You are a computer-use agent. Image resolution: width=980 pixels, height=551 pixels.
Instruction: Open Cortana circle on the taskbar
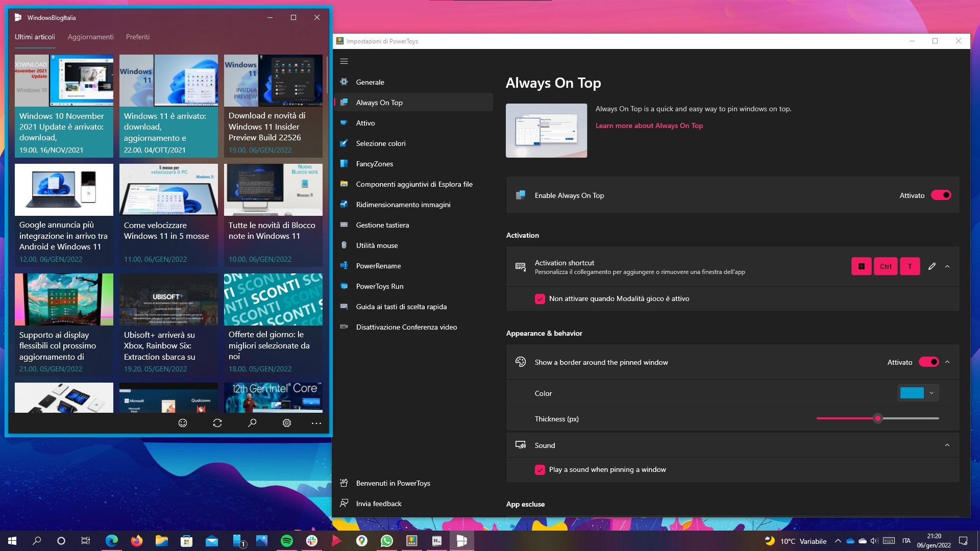coord(61,541)
